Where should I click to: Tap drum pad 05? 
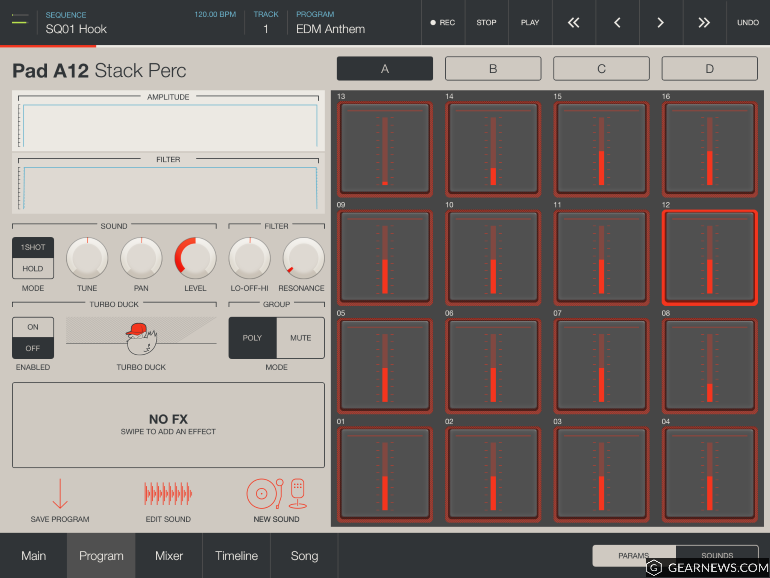click(385, 365)
